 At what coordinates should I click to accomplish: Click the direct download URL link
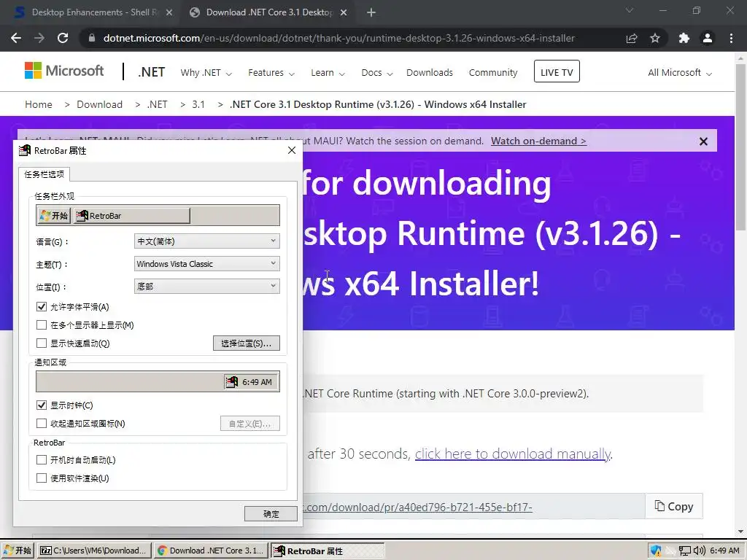(x=417, y=507)
